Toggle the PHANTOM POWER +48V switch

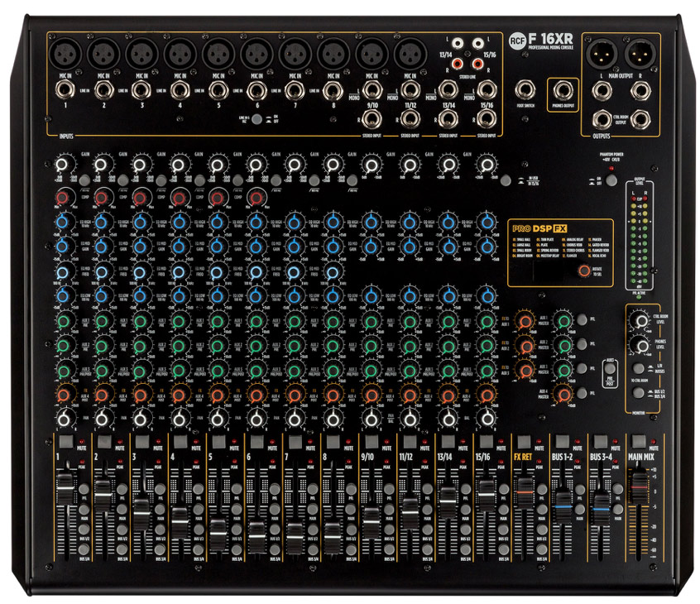611,180
